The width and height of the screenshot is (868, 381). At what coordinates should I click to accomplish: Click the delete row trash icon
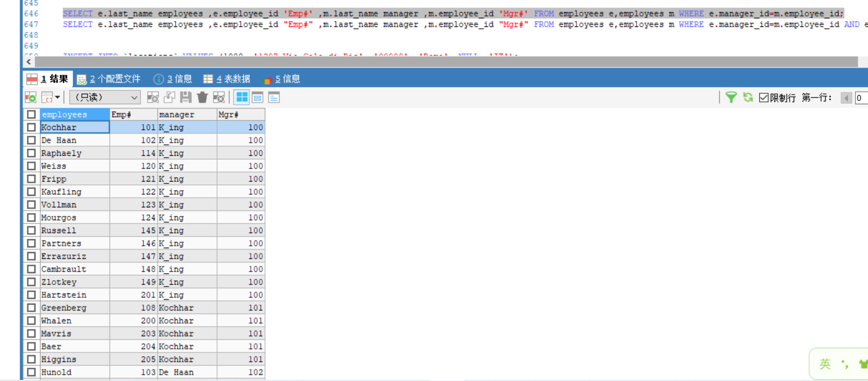click(202, 97)
